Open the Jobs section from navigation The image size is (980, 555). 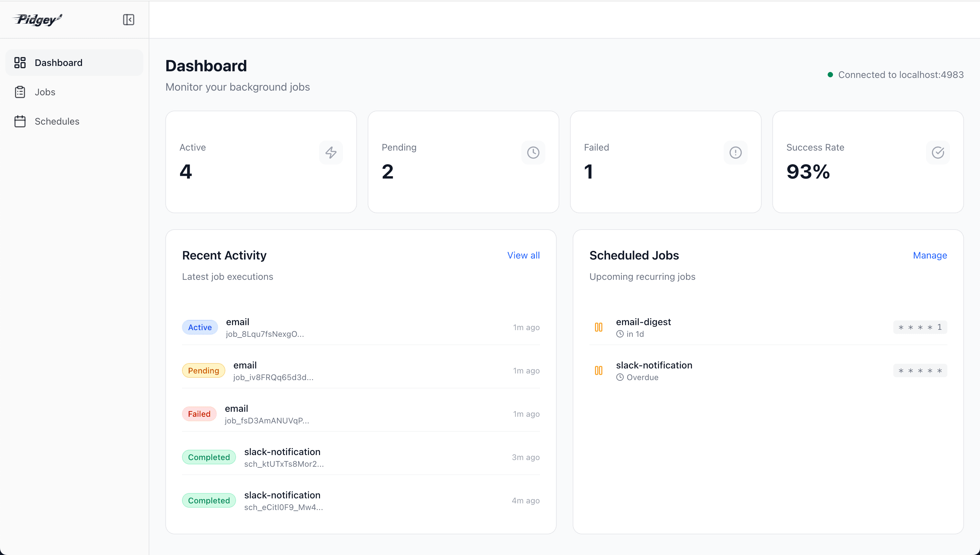45,92
